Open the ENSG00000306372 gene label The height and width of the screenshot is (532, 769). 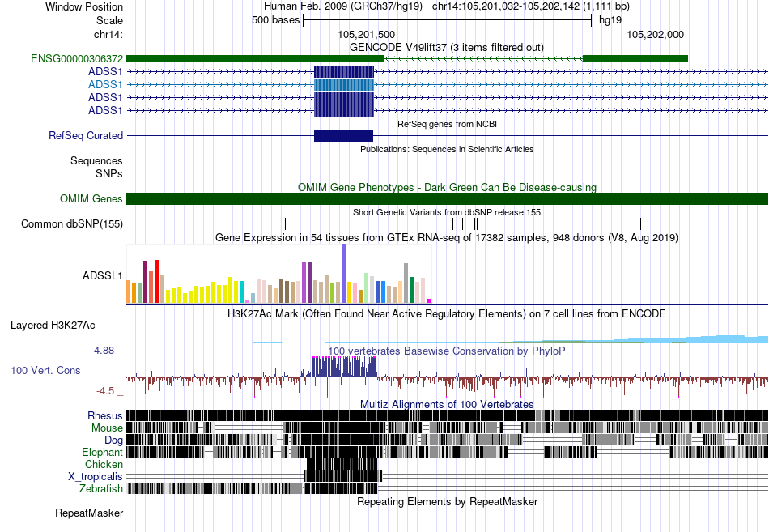77,59
